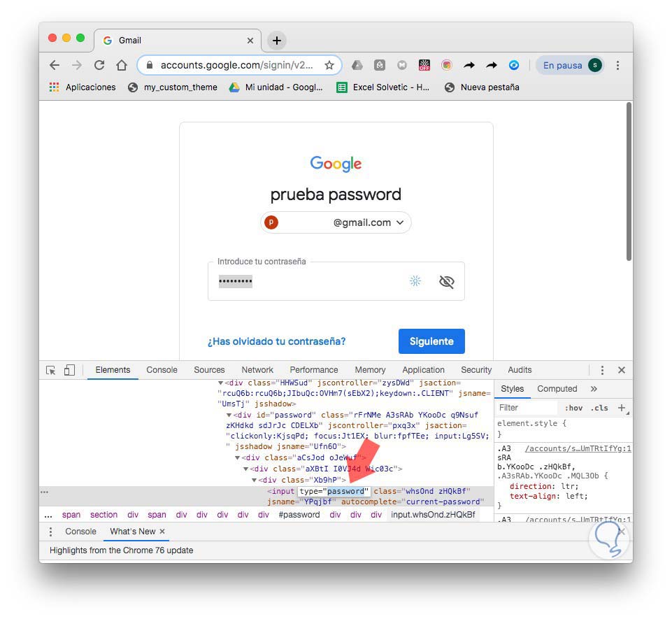This screenshot has width=672, height=619.
Task: Click the Siguiente button
Action: pyautogui.click(x=431, y=341)
